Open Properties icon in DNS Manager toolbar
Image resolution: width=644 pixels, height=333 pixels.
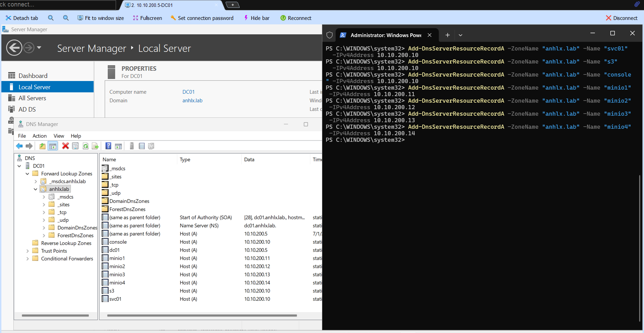pyautogui.click(x=75, y=146)
